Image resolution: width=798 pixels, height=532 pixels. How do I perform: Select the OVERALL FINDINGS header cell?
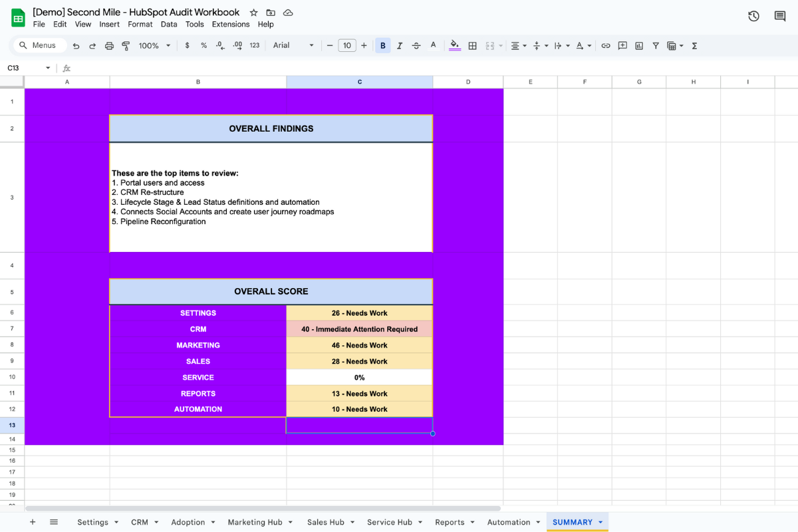[x=271, y=128]
